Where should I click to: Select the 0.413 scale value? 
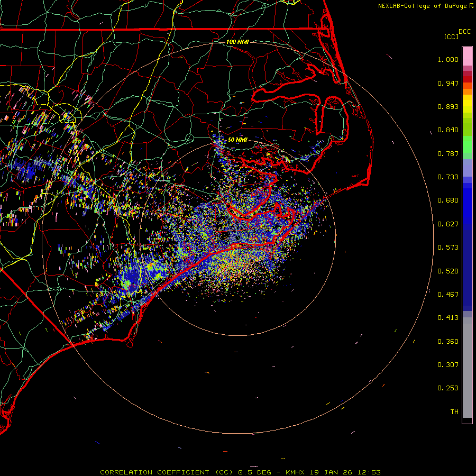click(448, 318)
